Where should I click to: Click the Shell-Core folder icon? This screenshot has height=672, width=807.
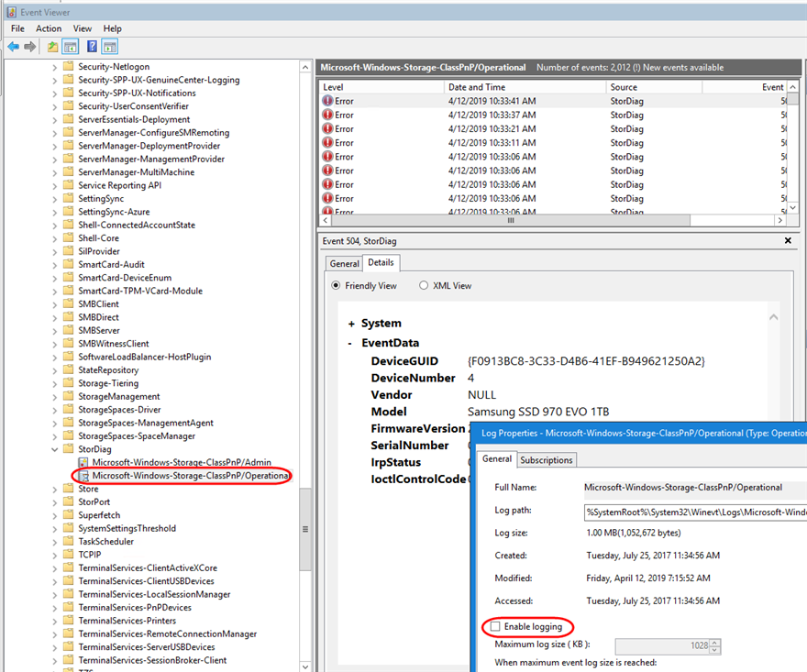click(69, 238)
